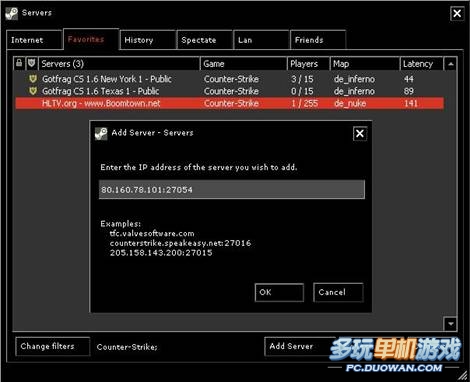Select the Favorites tab
The height and width of the screenshot is (382, 470).
click(x=91, y=39)
